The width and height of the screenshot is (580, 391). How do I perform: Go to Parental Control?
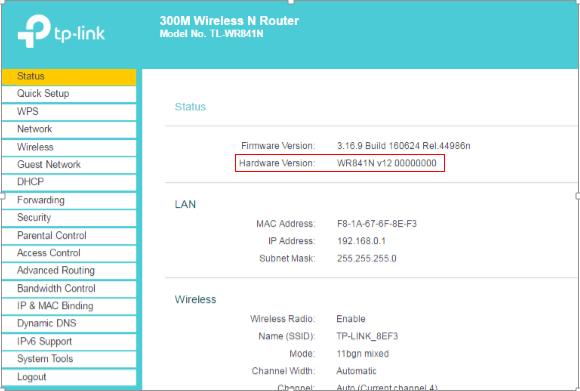coord(69,236)
